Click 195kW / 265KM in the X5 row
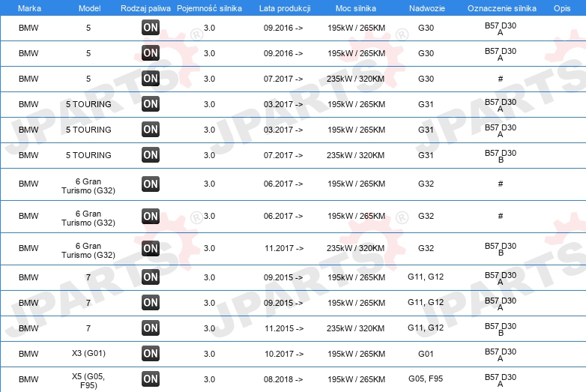Image resolution: width=586 pixels, height=392 pixels. pos(356,379)
